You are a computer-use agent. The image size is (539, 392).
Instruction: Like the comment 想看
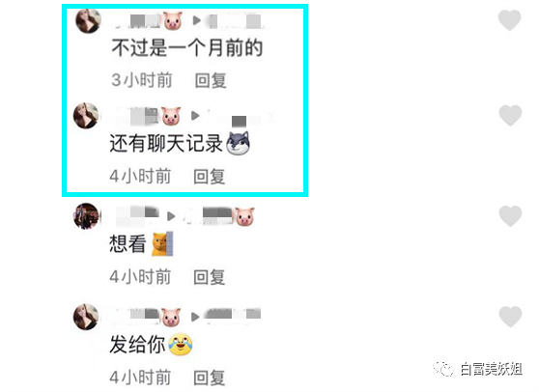pos(510,216)
